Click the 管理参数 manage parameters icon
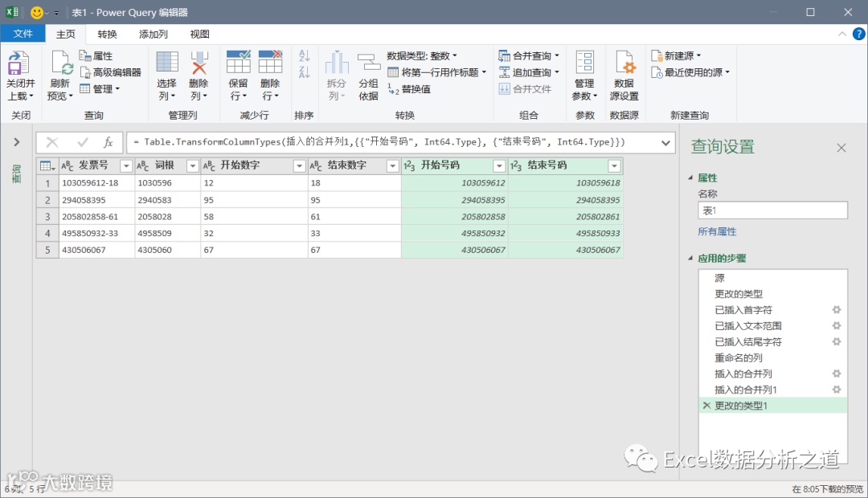Image resolution: width=868 pixels, height=498 pixels. 584,62
